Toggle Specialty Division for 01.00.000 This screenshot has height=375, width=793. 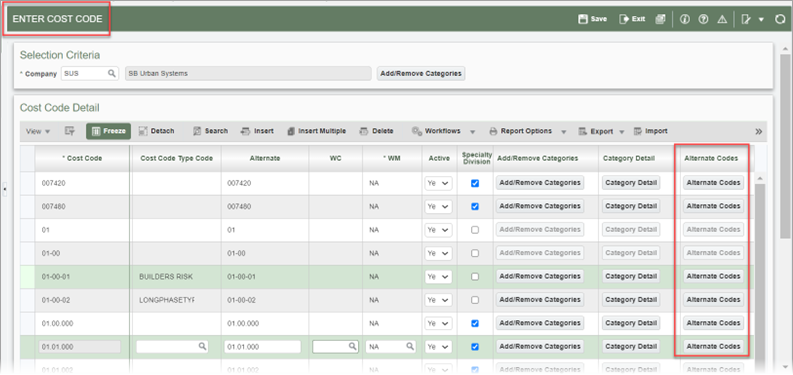tap(475, 323)
